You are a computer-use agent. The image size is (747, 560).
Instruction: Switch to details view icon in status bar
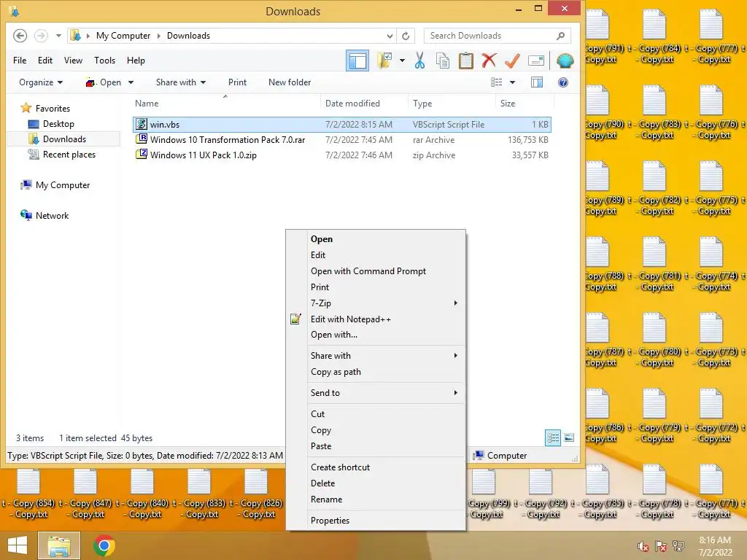(x=553, y=437)
